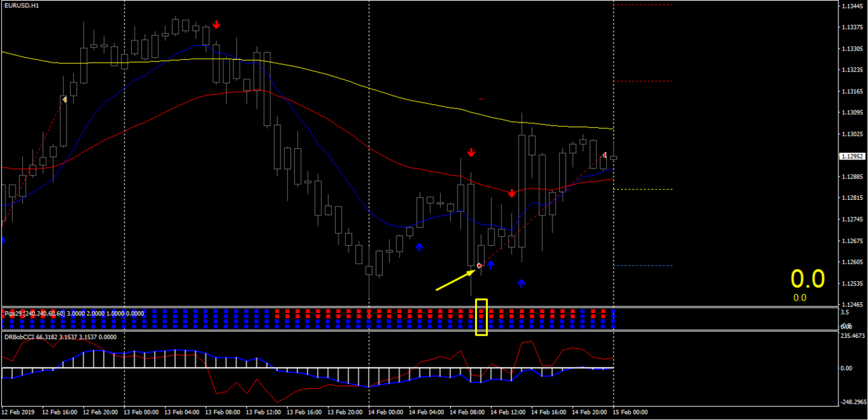Screen dimensions: 868x420
Task: Click the 13 Feb 04:00 time label
Action: (182, 411)
